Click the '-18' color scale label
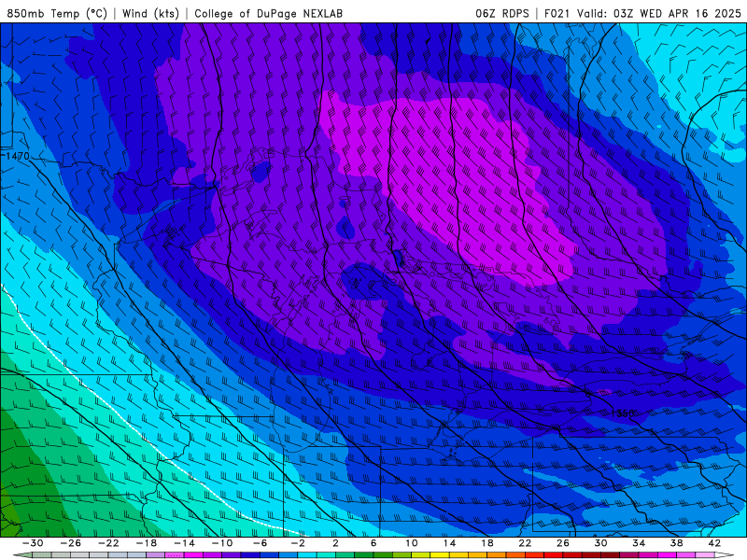Screen dimensions: 747x560 pyautogui.click(x=147, y=543)
